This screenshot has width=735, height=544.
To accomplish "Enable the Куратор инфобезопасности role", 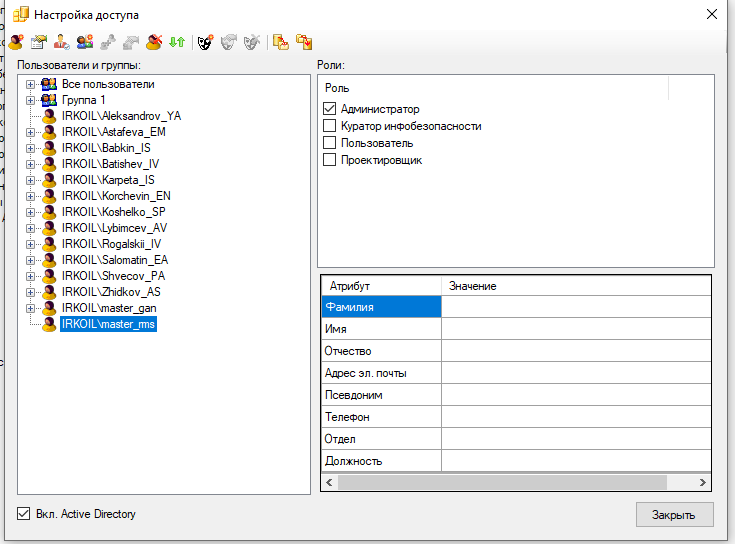I will pyautogui.click(x=330, y=126).
